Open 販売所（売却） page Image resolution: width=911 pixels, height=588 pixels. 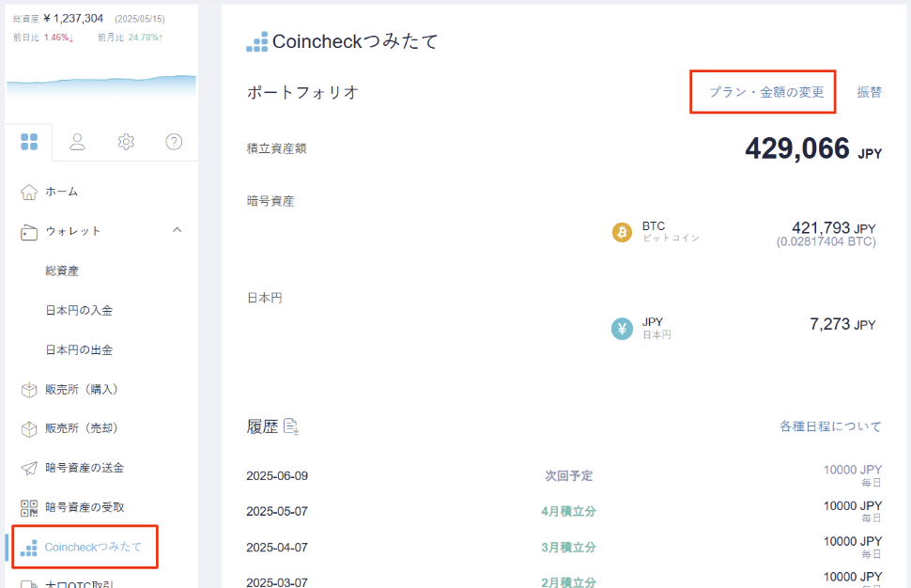82,428
